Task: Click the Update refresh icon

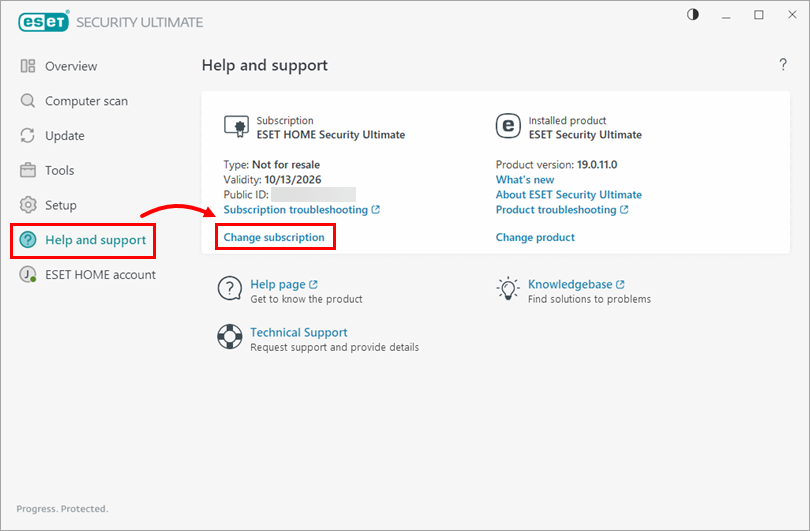Action: point(28,136)
